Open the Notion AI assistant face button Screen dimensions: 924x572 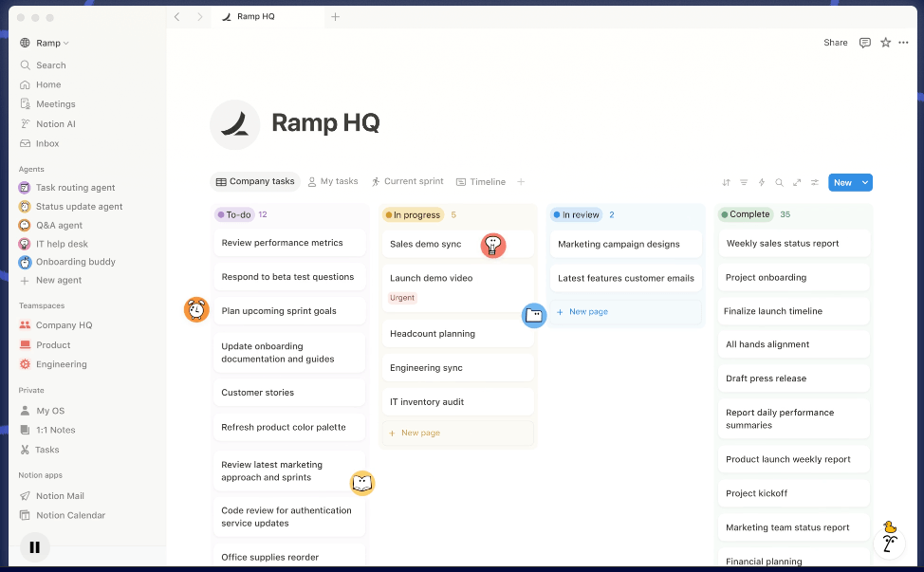pyautogui.click(x=889, y=543)
